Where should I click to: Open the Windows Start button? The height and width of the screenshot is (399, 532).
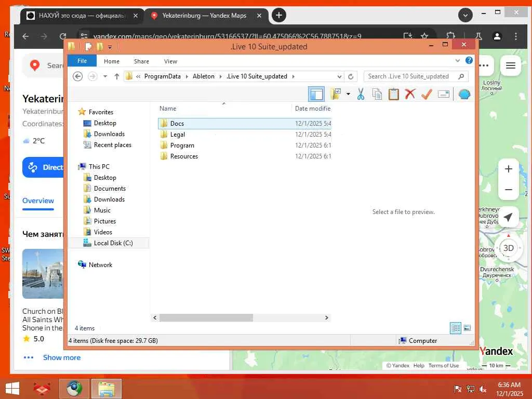point(12,389)
